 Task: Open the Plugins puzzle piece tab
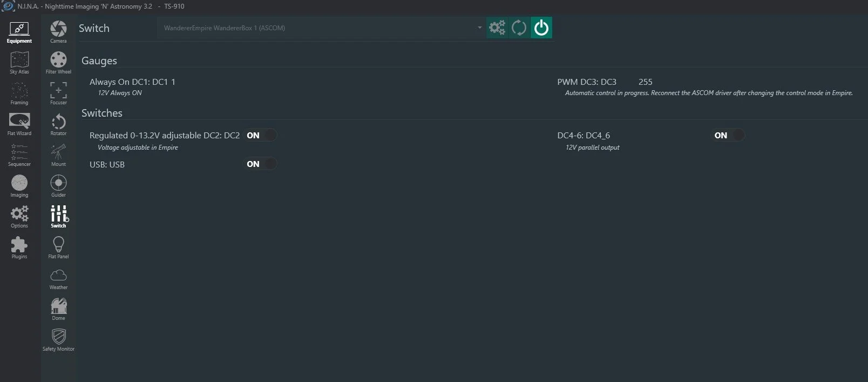point(19,247)
